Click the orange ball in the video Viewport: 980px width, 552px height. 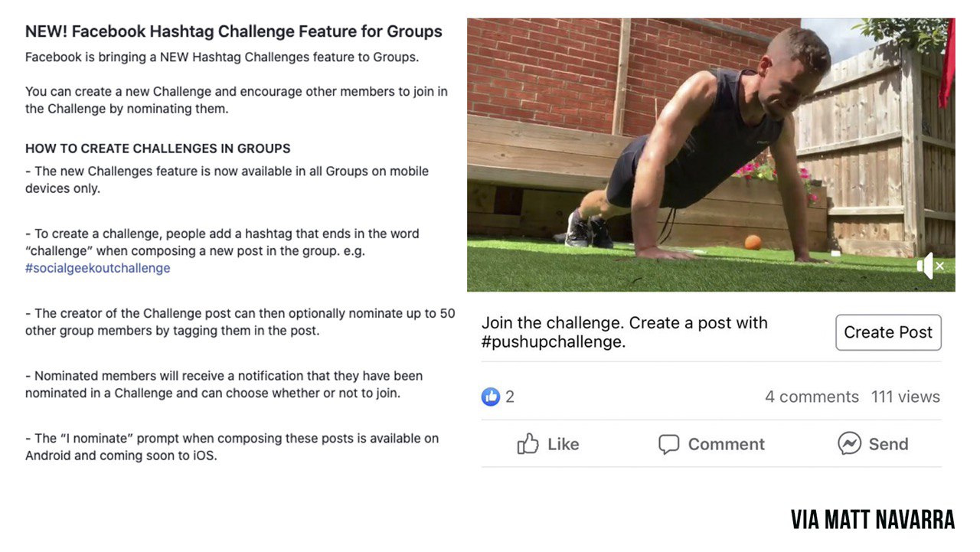click(752, 242)
